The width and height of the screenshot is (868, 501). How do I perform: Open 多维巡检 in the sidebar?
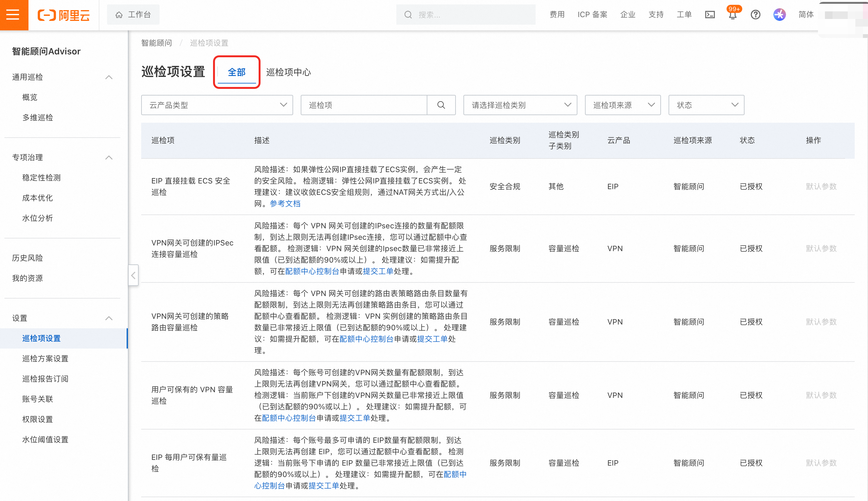point(38,118)
